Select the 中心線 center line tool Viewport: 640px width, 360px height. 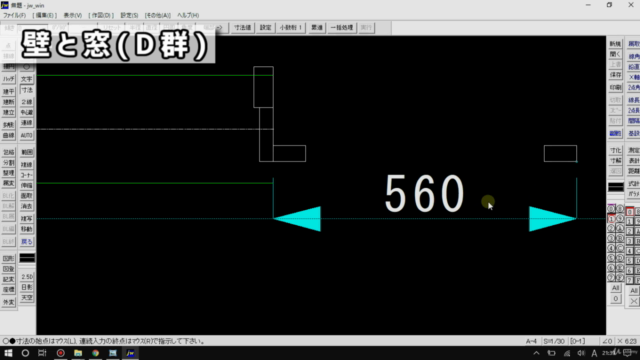click(x=27, y=112)
